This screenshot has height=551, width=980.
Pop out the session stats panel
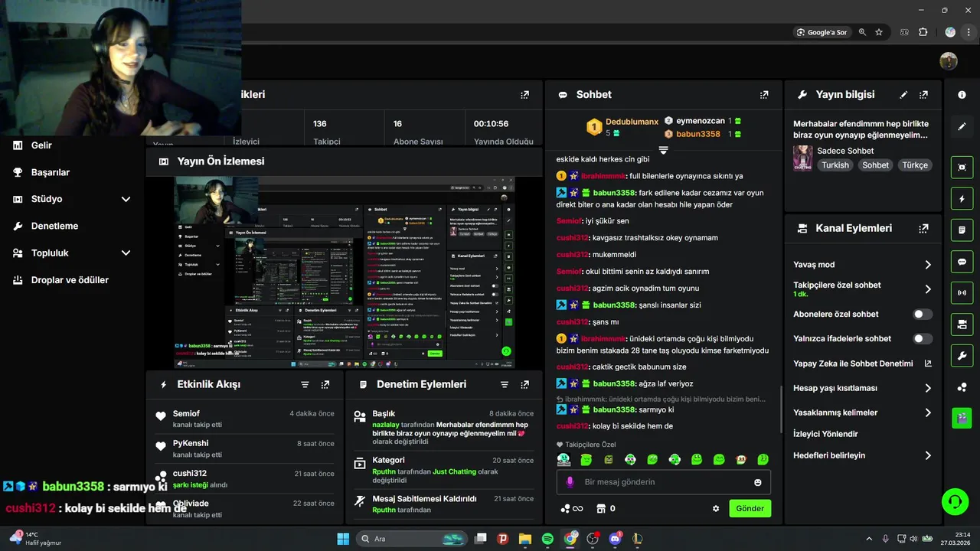click(x=524, y=95)
